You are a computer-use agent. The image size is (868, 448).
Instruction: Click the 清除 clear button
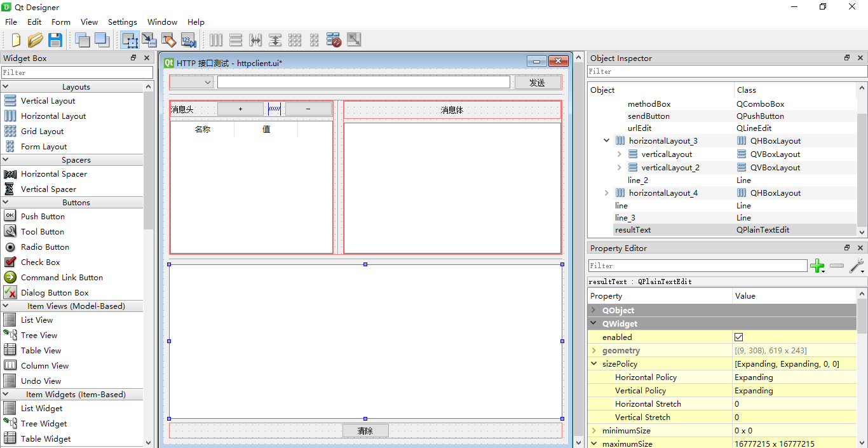coord(365,431)
